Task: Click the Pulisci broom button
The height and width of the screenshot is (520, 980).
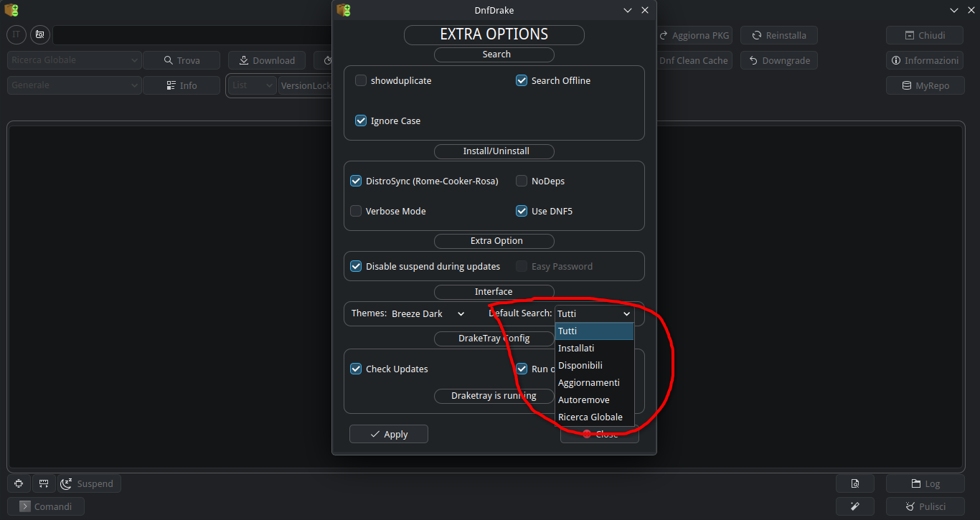Action: [x=925, y=506]
